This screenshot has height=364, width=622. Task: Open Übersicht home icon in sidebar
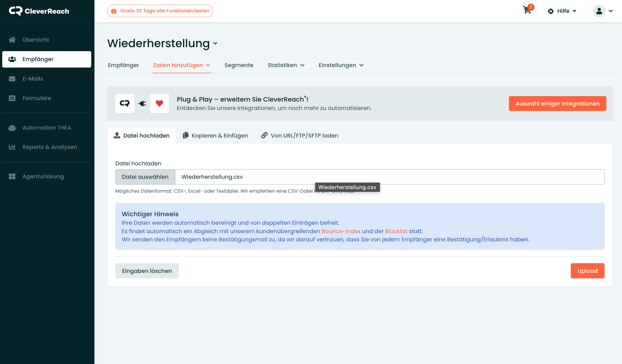(12, 40)
